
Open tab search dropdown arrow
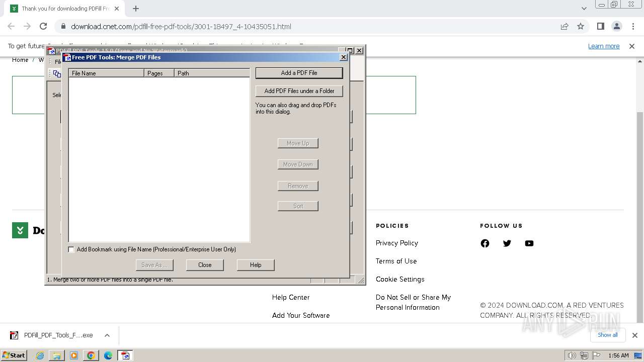pos(584,9)
